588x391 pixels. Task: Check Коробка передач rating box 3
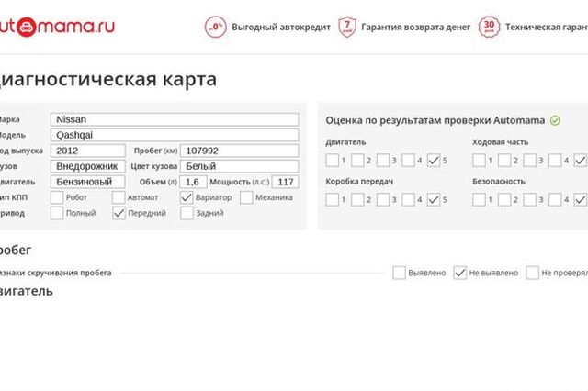tap(383, 199)
